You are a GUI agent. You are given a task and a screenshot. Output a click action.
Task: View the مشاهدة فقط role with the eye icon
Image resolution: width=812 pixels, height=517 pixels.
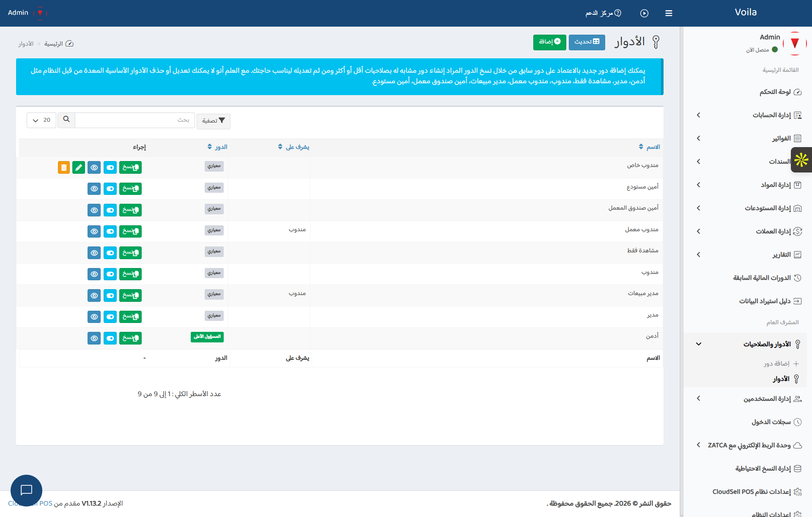[x=94, y=253]
